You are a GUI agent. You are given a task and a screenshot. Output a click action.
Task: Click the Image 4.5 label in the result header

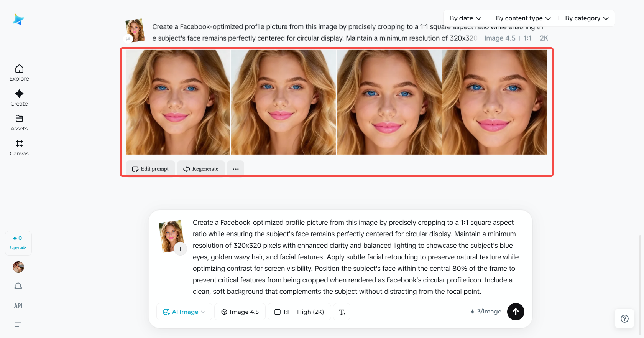point(500,38)
